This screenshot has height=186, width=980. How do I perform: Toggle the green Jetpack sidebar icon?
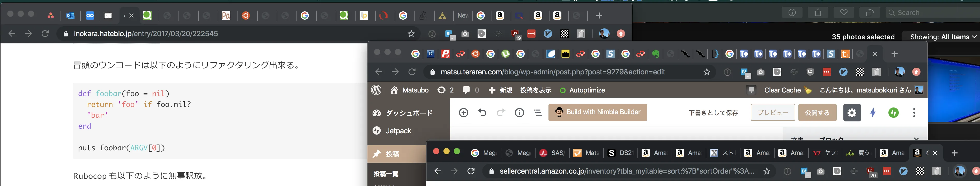[x=893, y=113]
